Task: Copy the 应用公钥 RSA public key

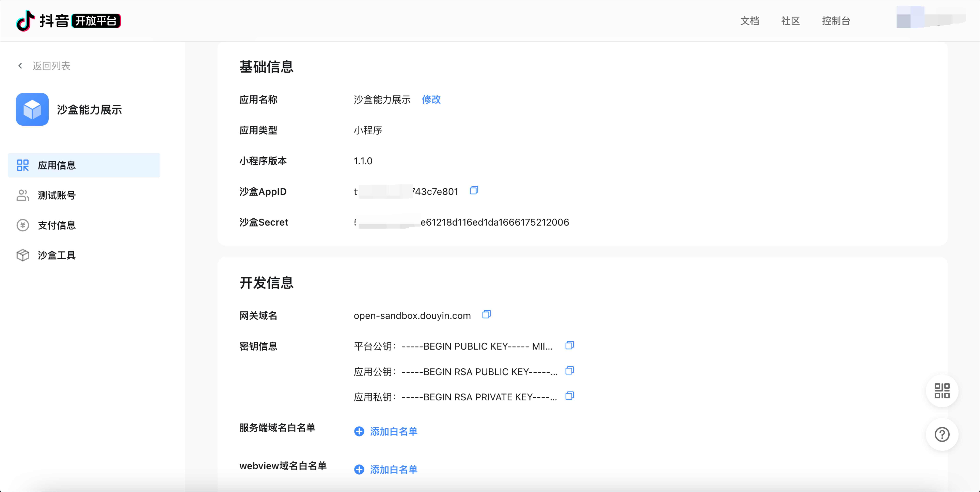Action: (x=569, y=371)
